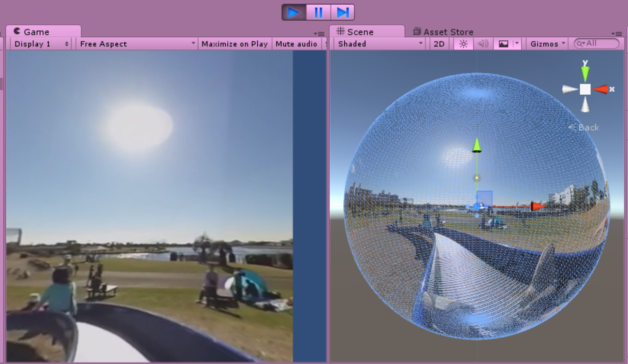Toggle Maximize on Play
This screenshot has height=364, width=628.
pos(234,44)
